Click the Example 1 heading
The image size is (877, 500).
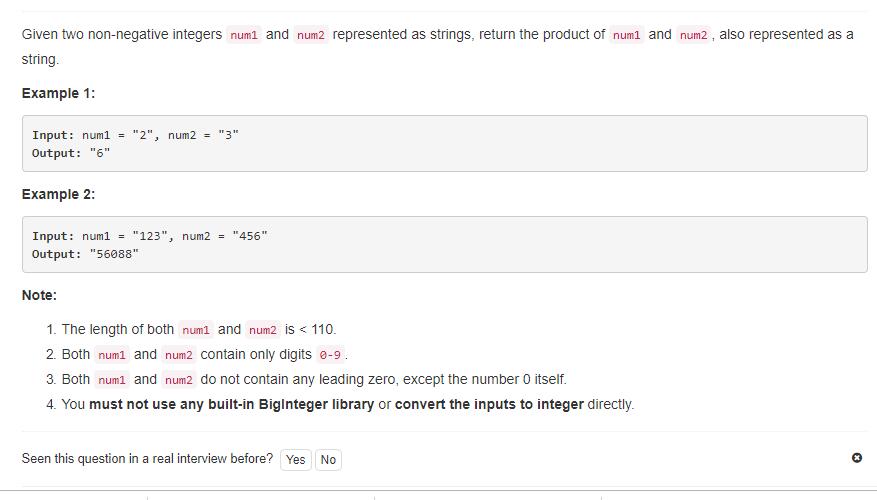click(x=58, y=93)
